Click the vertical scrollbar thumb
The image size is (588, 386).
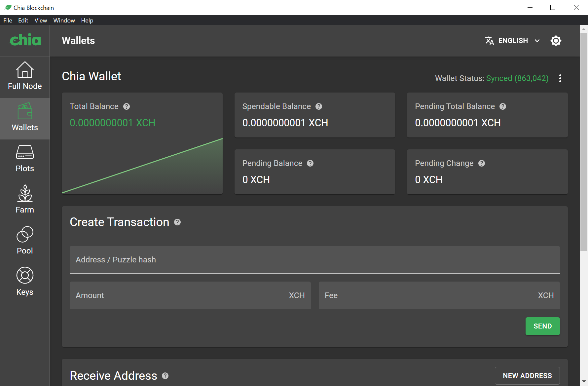point(584,142)
